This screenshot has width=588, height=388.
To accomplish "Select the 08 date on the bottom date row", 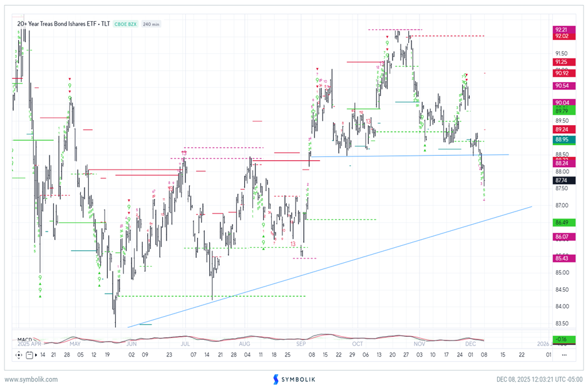I will point(483,354).
